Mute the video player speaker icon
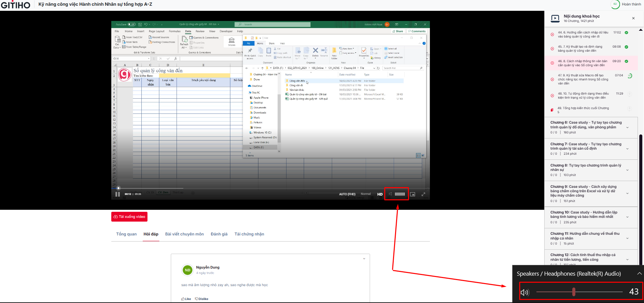Screen dimensions: 644x303 (x=390, y=194)
